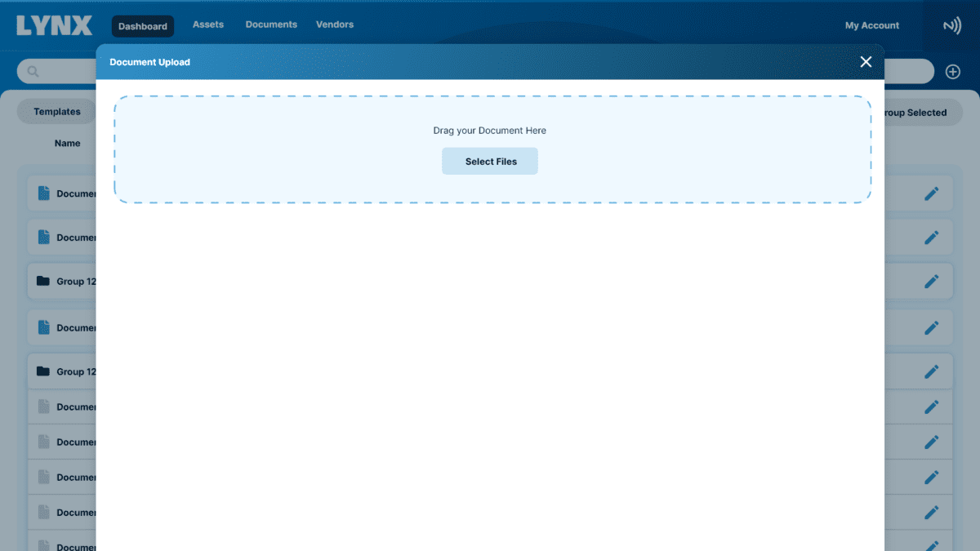
Task: Collapse the second Group 12 folder
Action: point(43,371)
